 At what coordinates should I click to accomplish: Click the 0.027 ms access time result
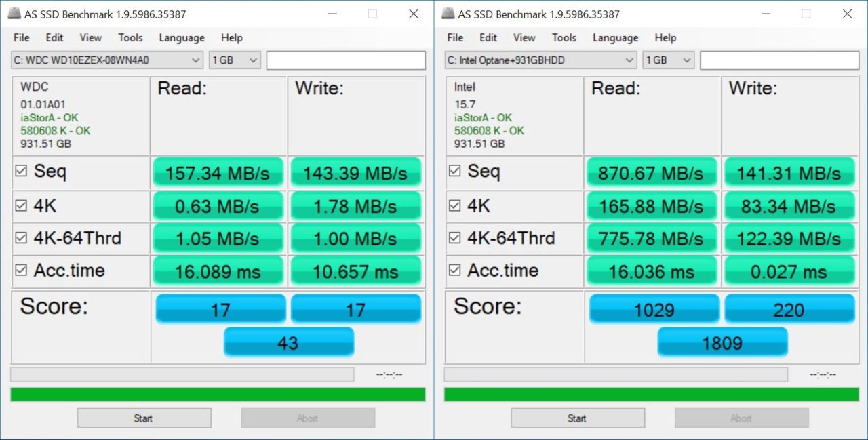coord(790,271)
